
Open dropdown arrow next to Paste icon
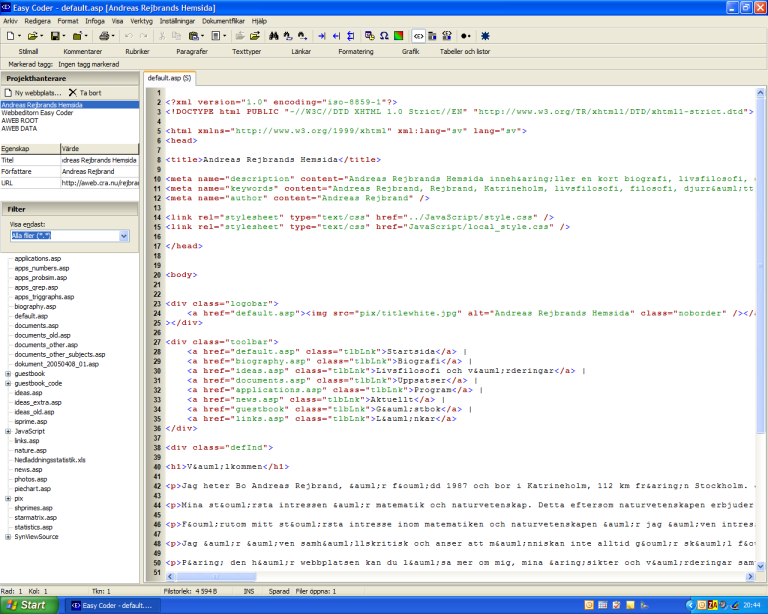203,36
